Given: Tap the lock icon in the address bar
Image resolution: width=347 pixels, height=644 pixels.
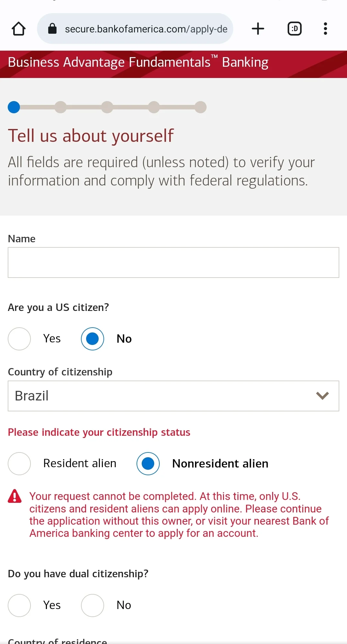Looking at the screenshot, I should point(52,29).
